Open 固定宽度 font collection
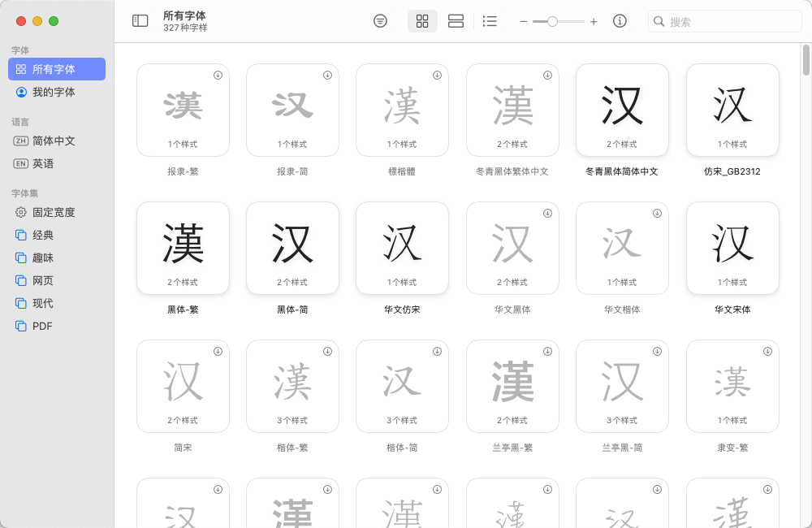Viewport: 812px width, 528px height. [57, 212]
